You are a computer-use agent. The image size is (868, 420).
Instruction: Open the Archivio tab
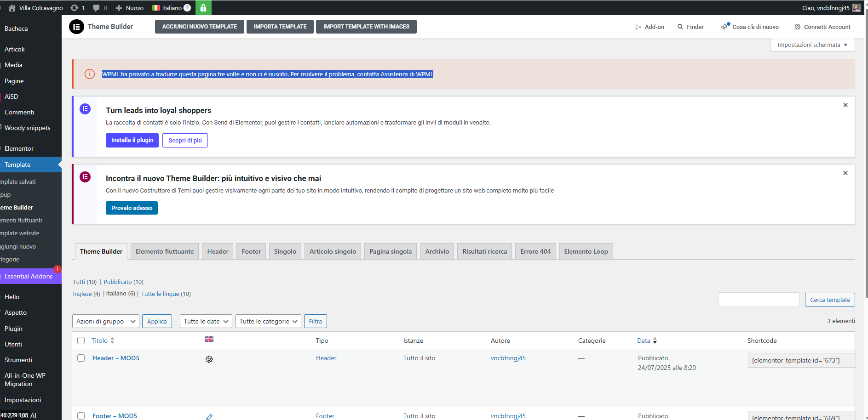point(437,251)
